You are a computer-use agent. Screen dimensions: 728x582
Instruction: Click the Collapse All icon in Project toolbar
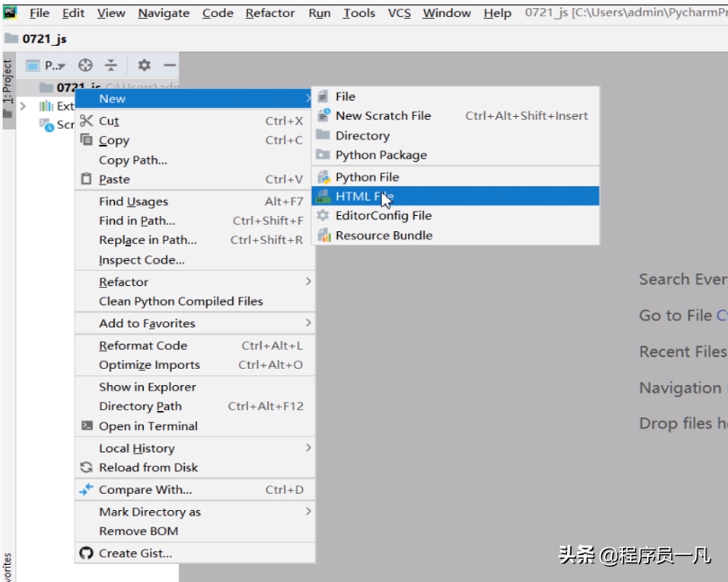(111, 65)
